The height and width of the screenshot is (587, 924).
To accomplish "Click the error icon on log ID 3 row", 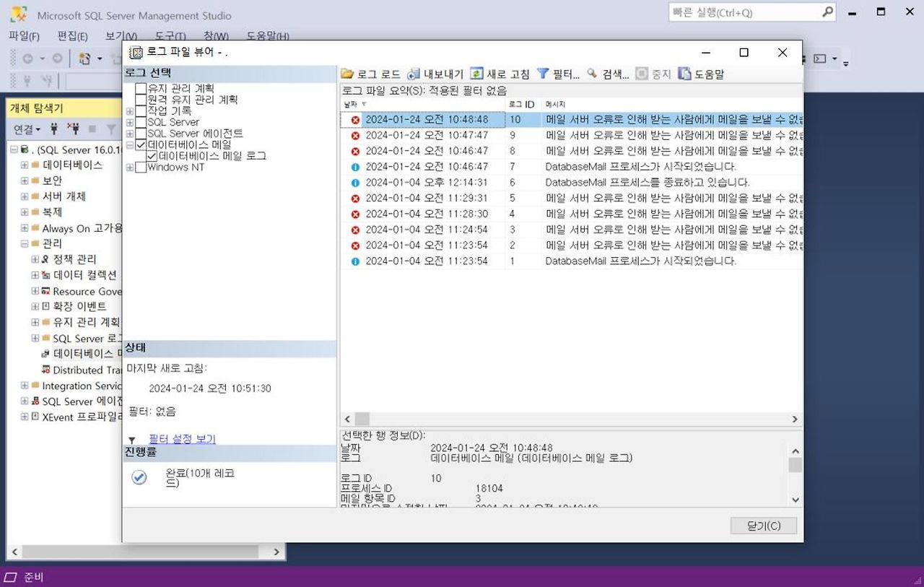I will click(355, 230).
